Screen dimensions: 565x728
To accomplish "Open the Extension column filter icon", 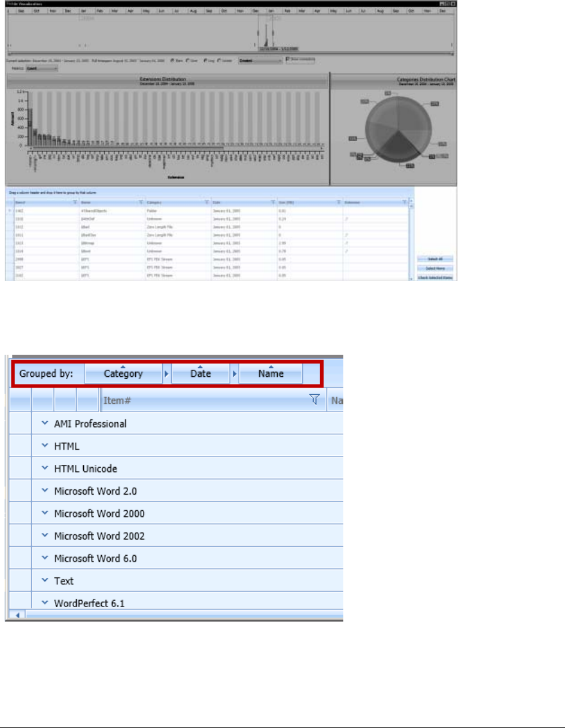I will point(405,203).
